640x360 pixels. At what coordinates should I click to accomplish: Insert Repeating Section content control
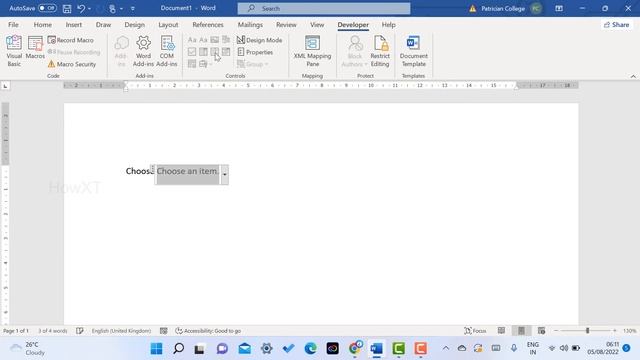(192, 64)
